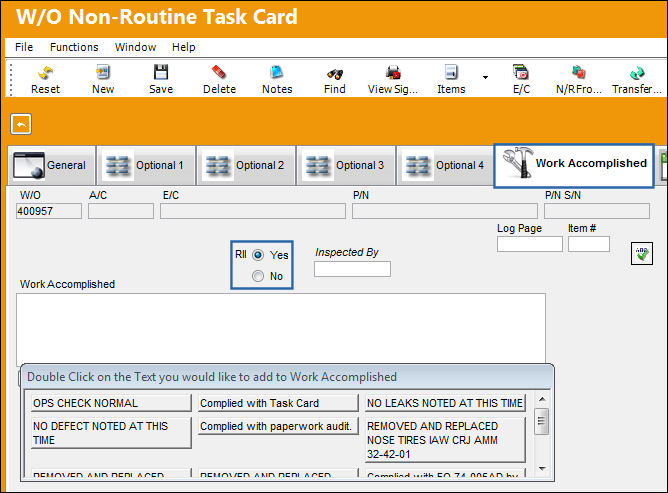
Task: Open the Items toolbar button
Action: tap(451, 79)
